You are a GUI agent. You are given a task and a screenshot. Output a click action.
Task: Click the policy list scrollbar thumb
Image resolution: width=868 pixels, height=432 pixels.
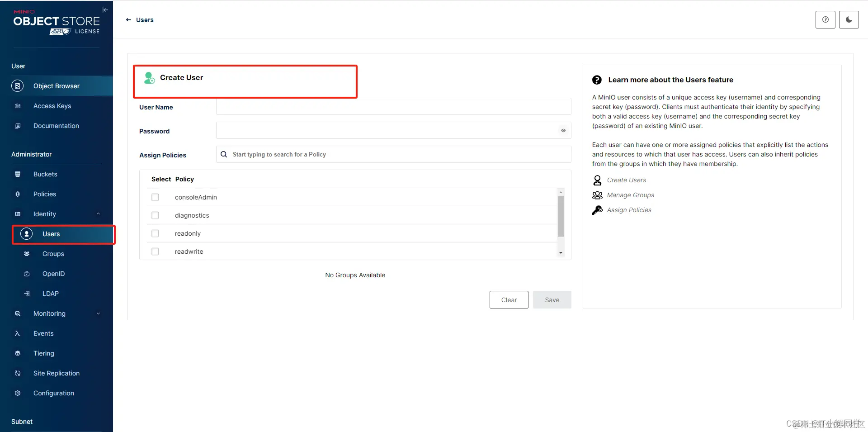(561, 216)
